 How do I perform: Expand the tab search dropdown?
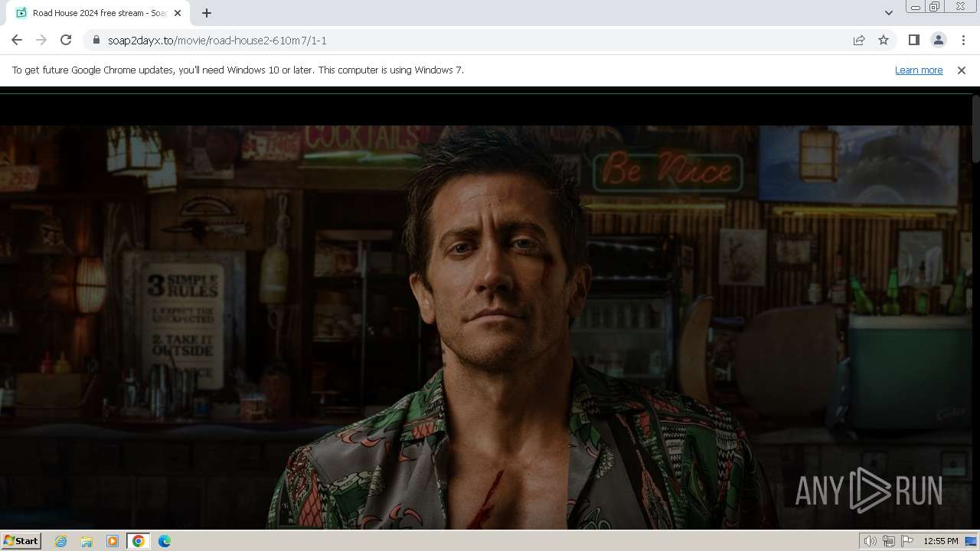pos(888,13)
